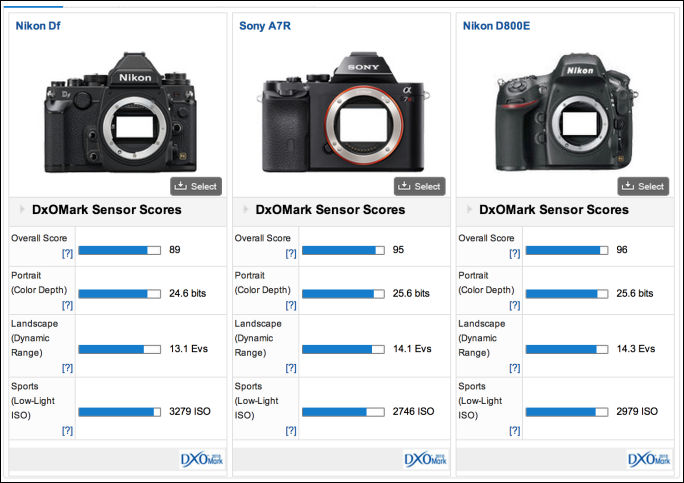This screenshot has height=483, width=684.
Task: Open the Nikon Df title link
Action: [x=38, y=26]
